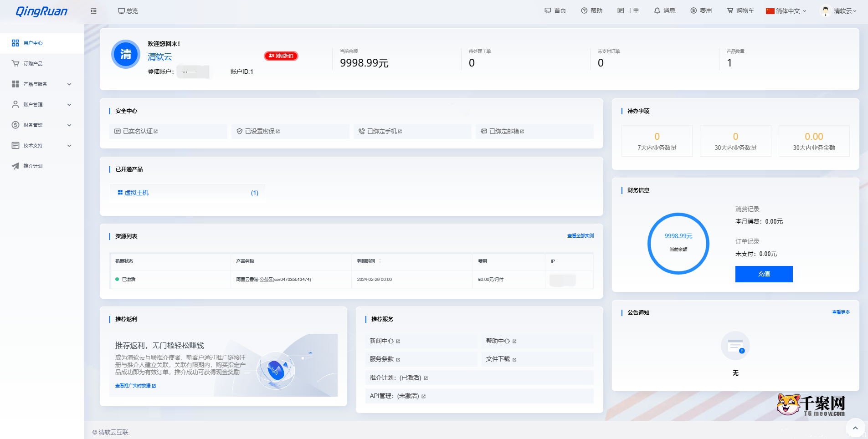This screenshot has height=439, width=868.
Task: Click the 30天内业务金额 card
Action: (x=814, y=141)
